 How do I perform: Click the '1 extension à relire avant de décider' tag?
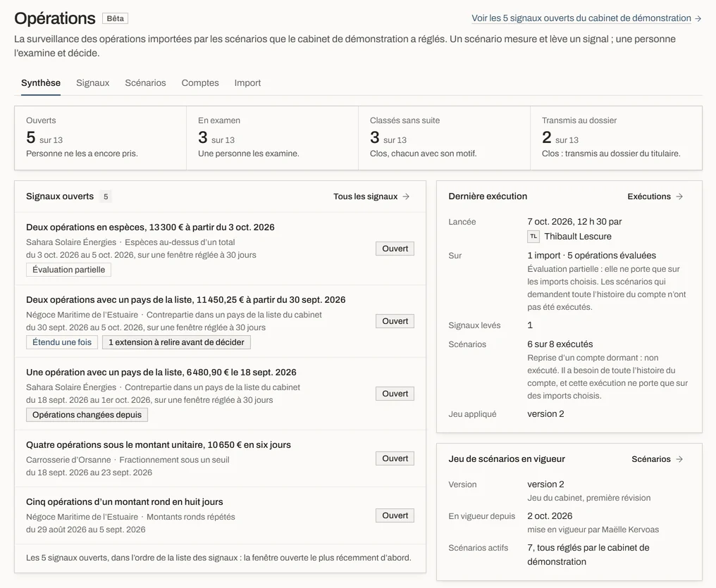(x=176, y=342)
